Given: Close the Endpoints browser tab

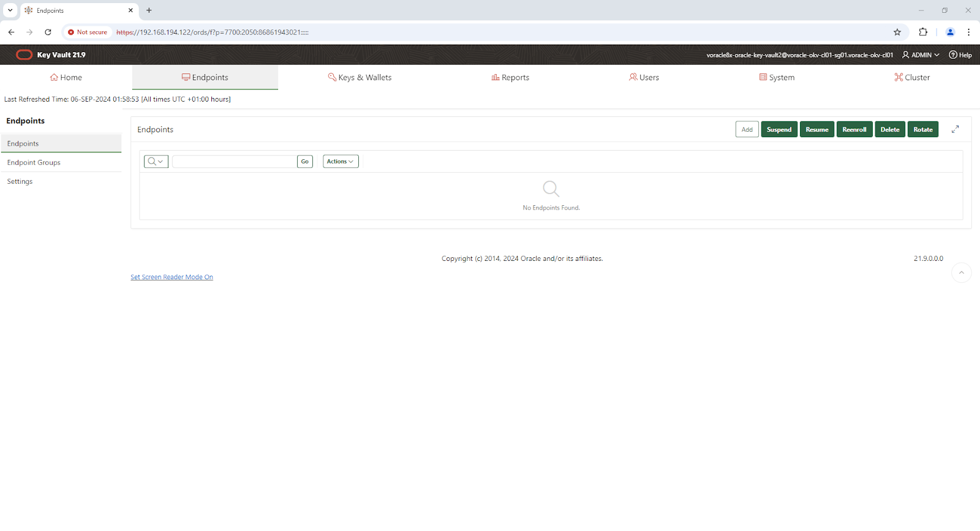Looking at the screenshot, I should [x=130, y=10].
